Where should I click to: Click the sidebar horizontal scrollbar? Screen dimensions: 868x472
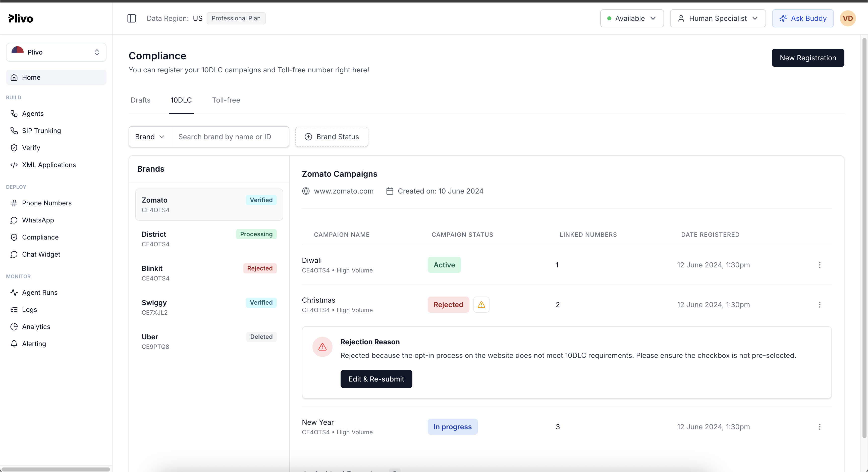56,469
